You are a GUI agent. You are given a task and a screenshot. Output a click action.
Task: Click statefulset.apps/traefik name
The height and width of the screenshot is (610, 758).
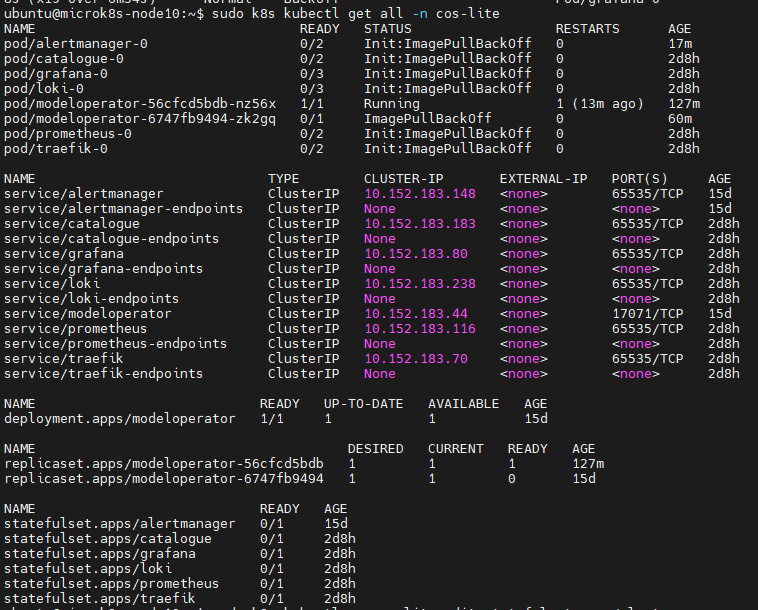pos(100,598)
